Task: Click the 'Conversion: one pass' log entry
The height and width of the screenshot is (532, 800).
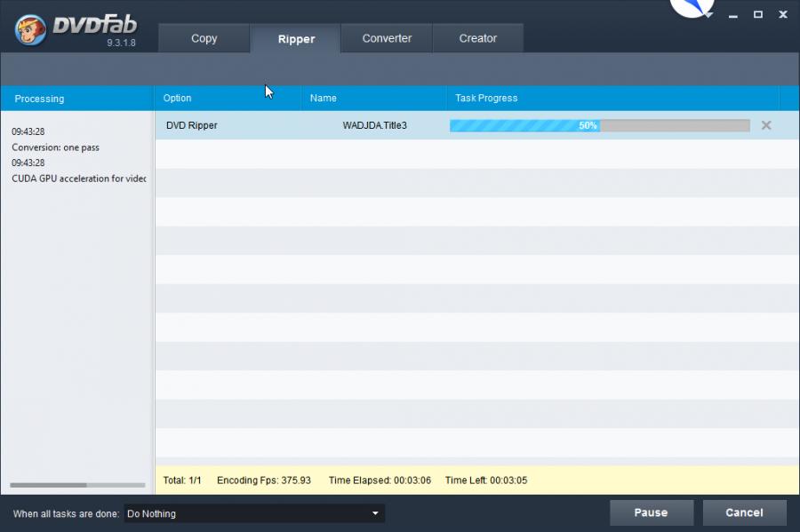Action: click(56, 147)
